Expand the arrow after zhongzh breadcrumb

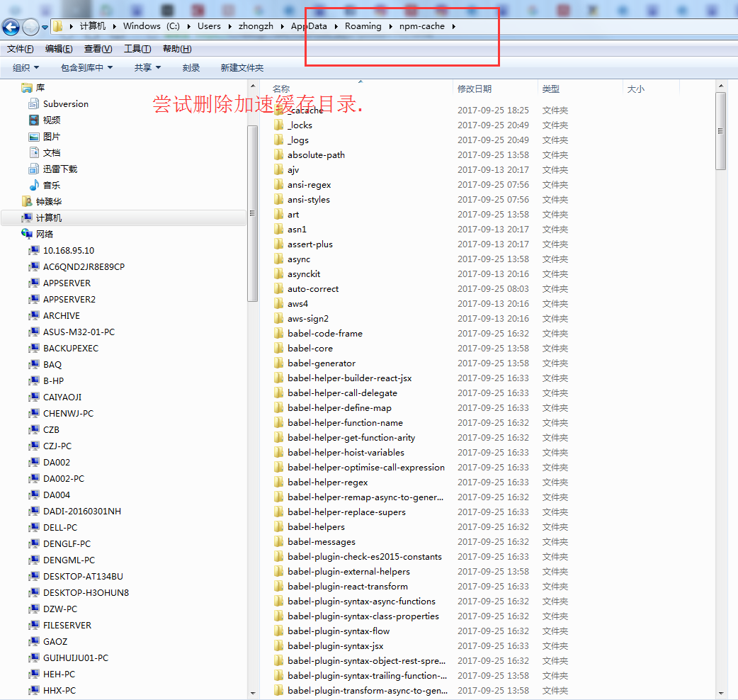click(x=283, y=26)
